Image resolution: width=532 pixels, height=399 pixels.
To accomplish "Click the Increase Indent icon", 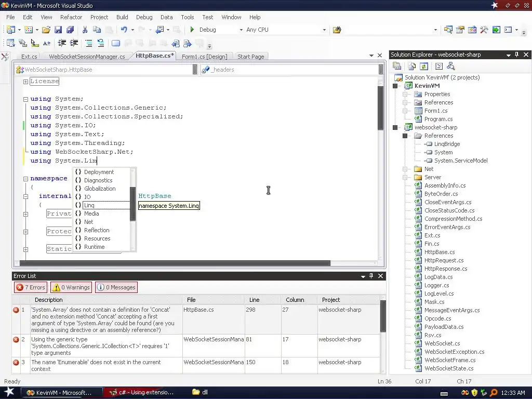I will point(74,43).
